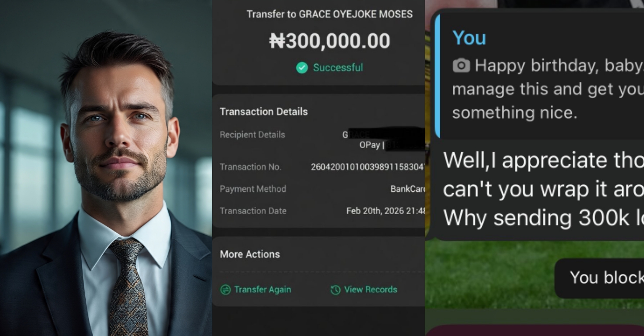Click "Transfer to GRACE OYEJOKE MOSES" title
The width and height of the screenshot is (644, 336).
click(x=330, y=14)
